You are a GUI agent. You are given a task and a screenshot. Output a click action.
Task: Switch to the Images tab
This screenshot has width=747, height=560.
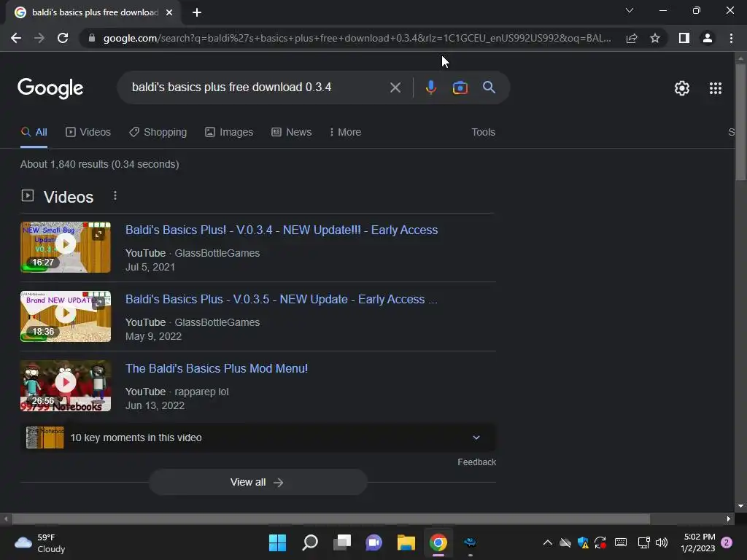click(x=229, y=133)
